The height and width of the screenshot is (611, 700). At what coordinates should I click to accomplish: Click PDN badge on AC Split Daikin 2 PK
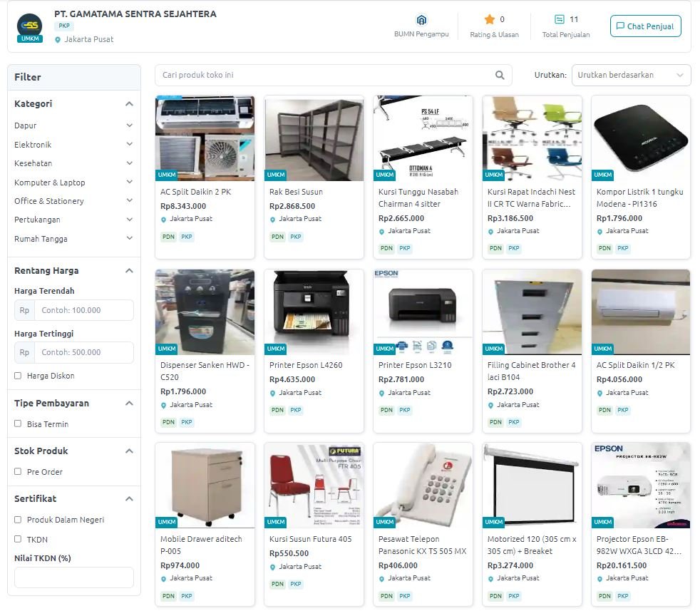pyautogui.click(x=168, y=237)
